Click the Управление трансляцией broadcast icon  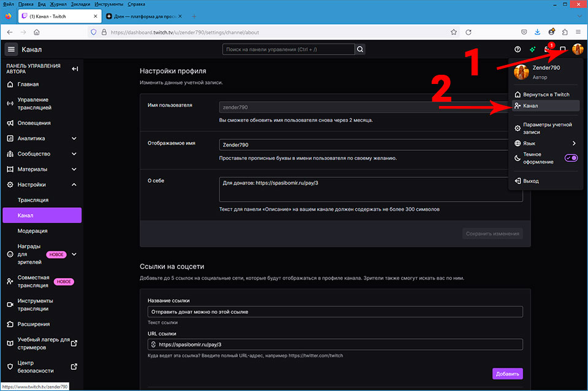(x=10, y=104)
